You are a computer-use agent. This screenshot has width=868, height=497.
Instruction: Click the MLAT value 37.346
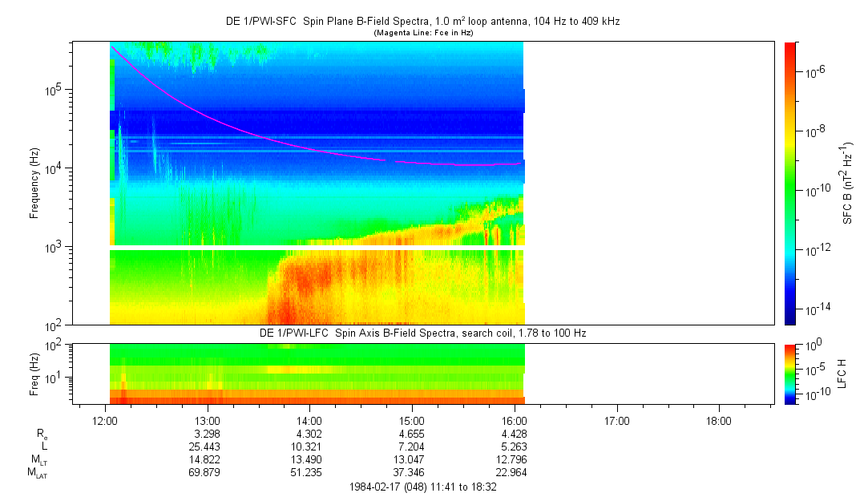click(410, 473)
